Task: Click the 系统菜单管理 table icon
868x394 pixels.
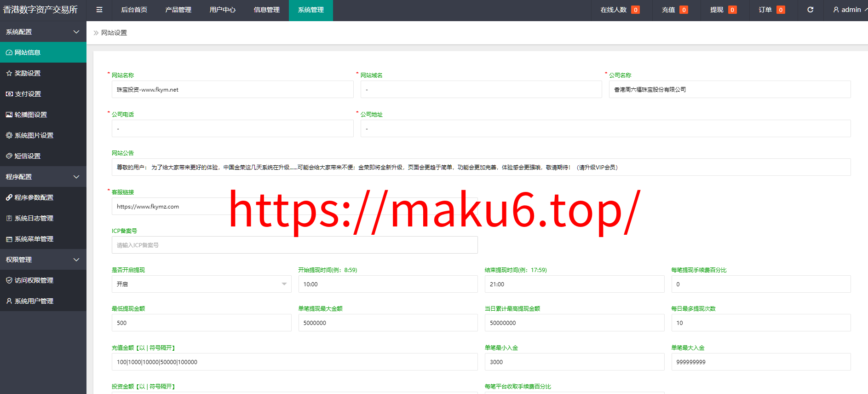Action: [9, 239]
